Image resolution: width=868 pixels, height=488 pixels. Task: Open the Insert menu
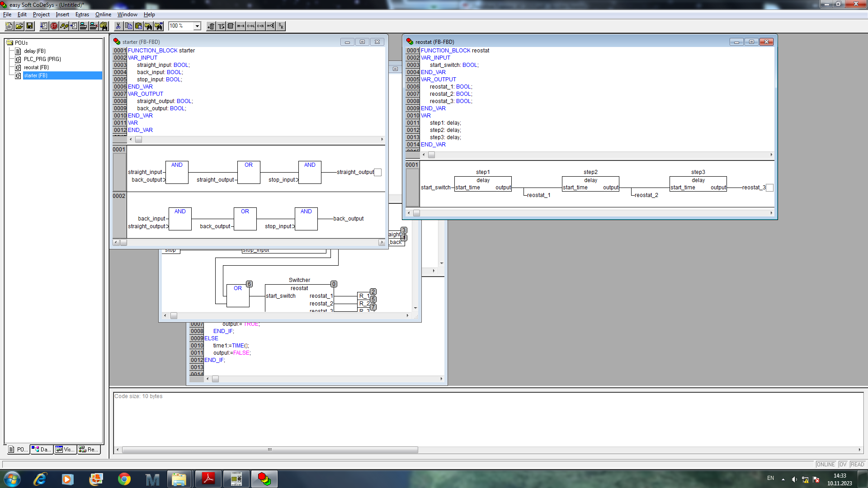(x=62, y=14)
